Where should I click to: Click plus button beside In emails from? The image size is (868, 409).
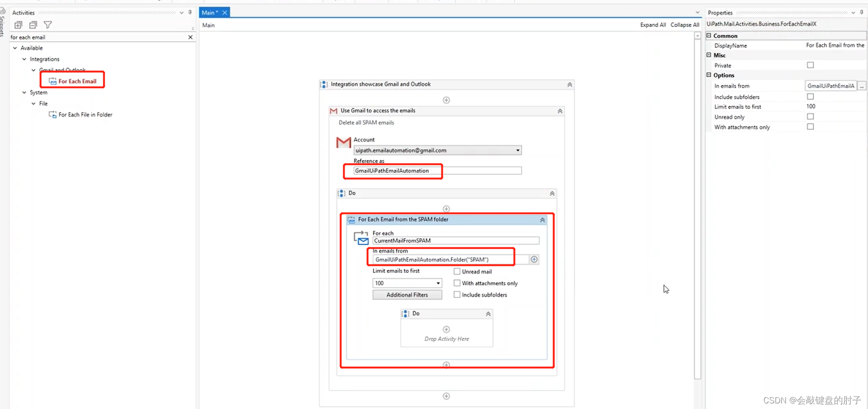pyautogui.click(x=534, y=259)
